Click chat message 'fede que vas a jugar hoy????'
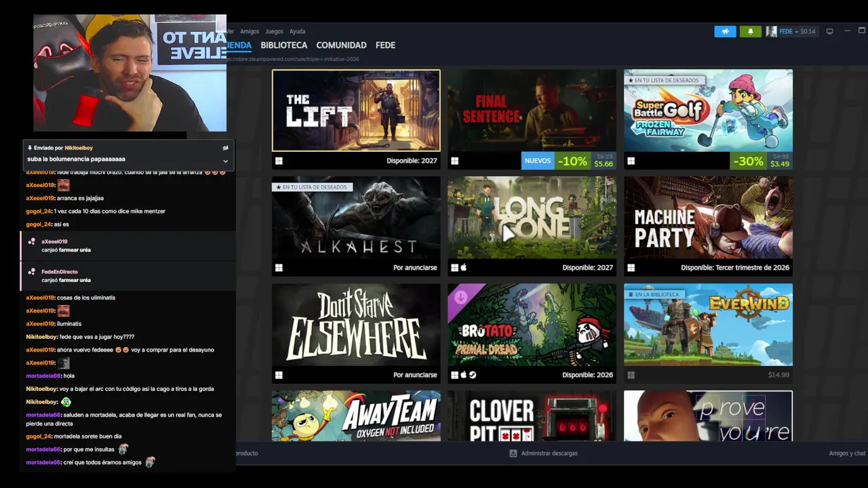 (x=97, y=337)
